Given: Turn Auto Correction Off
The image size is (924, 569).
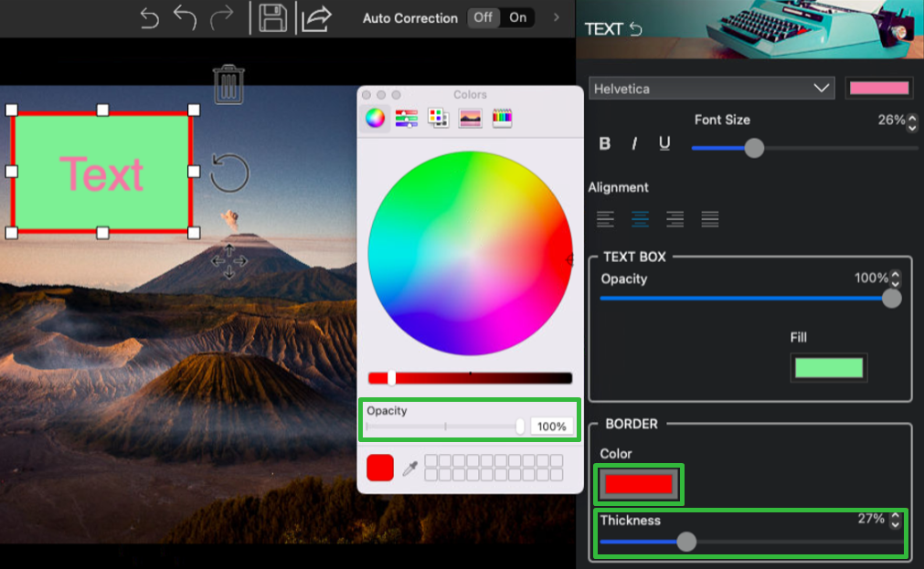Looking at the screenshot, I should point(483,17).
